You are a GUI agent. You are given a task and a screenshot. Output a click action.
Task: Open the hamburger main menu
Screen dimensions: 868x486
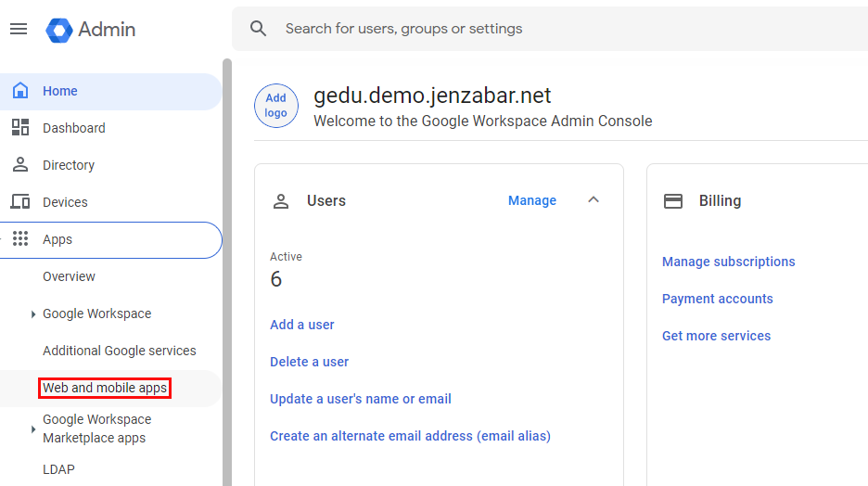pos(19,29)
